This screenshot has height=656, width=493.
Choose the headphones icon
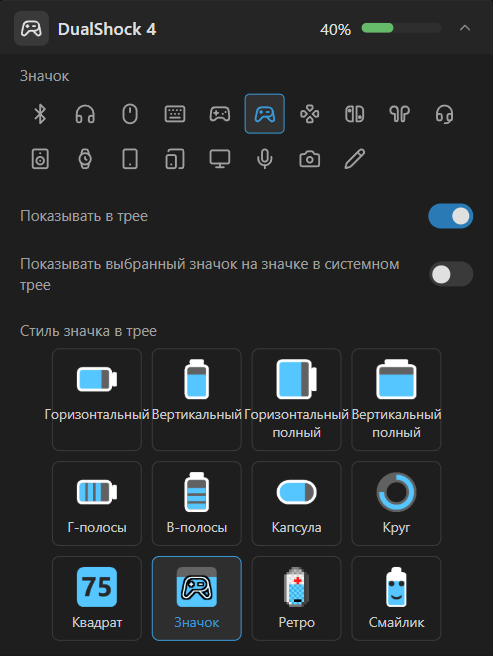(x=85, y=114)
